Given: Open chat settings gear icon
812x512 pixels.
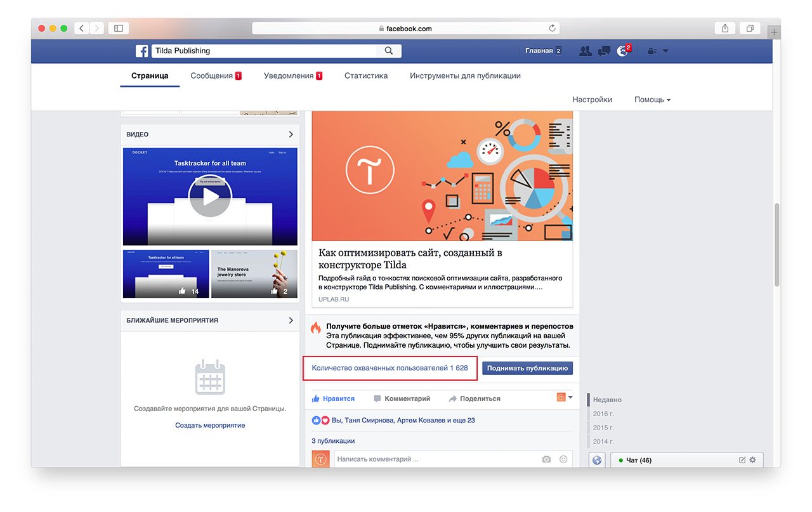Looking at the screenshot, I should pos(752,460).
